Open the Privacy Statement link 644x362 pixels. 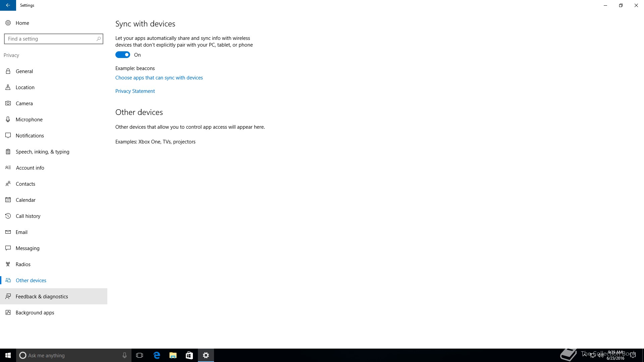click(x=135, y=91)
